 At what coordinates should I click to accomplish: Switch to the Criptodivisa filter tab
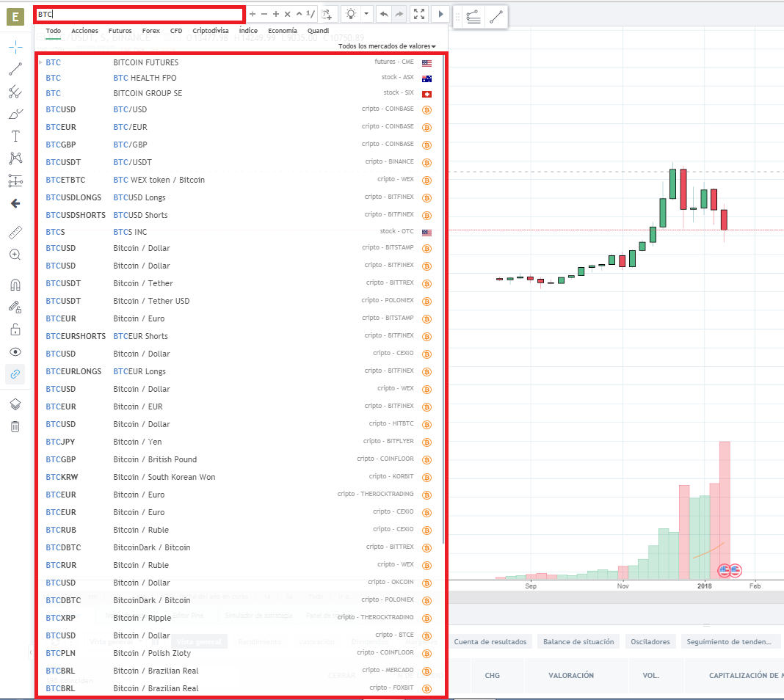click(x=211, y=31)
